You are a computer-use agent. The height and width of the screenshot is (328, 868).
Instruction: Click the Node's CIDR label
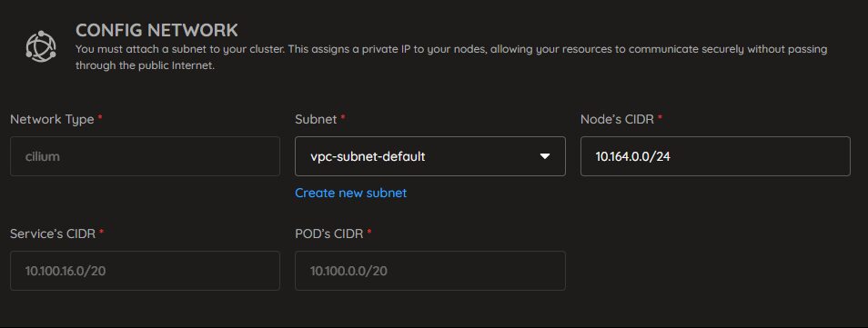617,119
